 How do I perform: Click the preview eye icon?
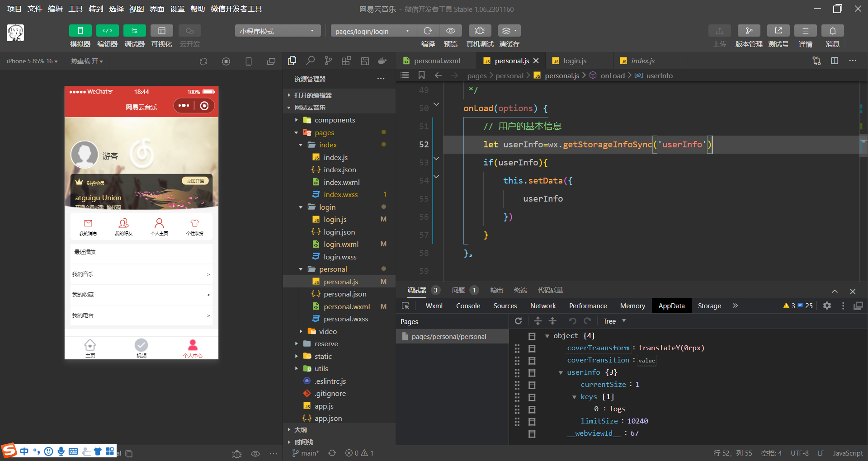[x=451, y=31]
